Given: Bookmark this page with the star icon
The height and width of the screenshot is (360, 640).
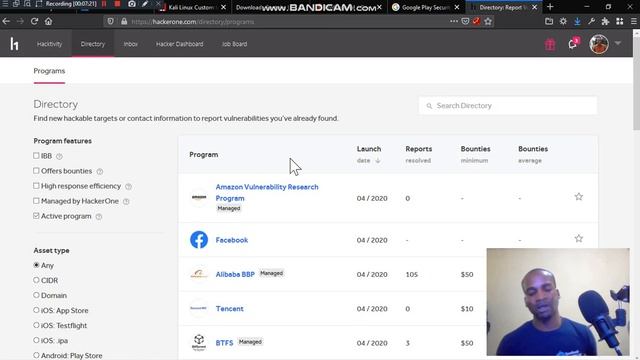Looking at the screenshot, I should [x=488, y=21].
